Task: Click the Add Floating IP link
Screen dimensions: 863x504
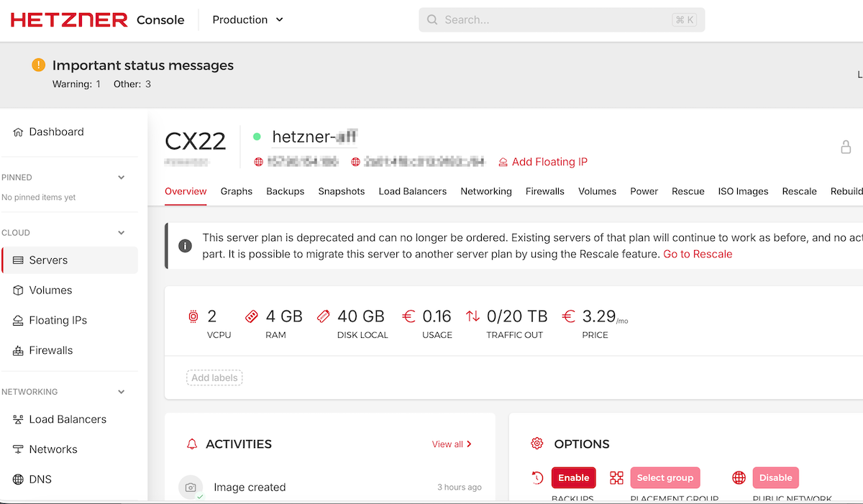Action: pos(549,162)
